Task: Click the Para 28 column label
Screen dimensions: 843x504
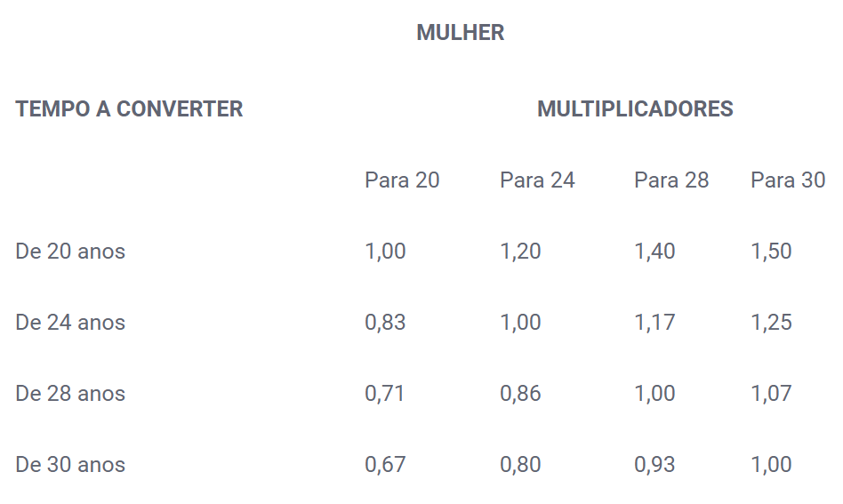Action: click(x=671, y=180)
